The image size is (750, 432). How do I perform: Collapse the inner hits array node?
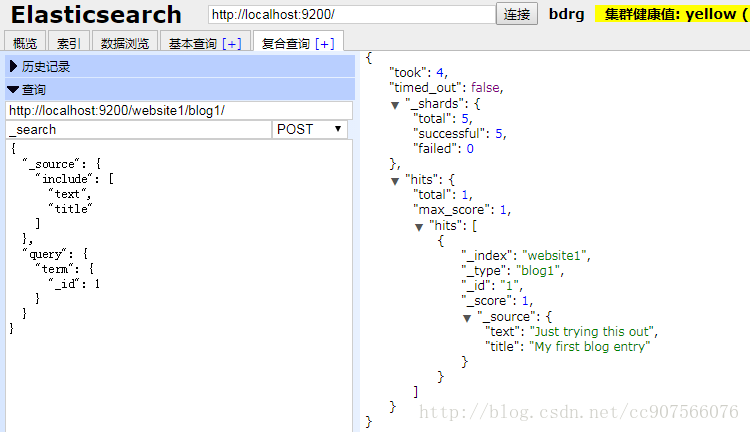(x=419, y=227)
